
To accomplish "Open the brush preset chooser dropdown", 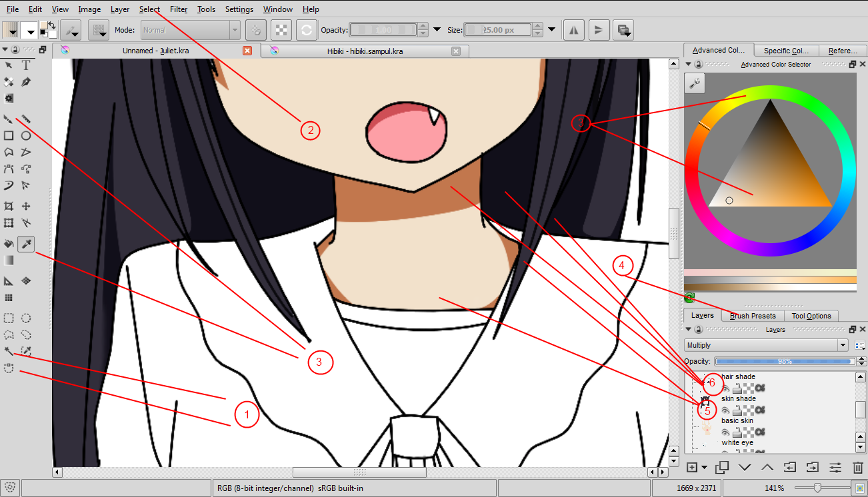I will [x=99, y=29].
